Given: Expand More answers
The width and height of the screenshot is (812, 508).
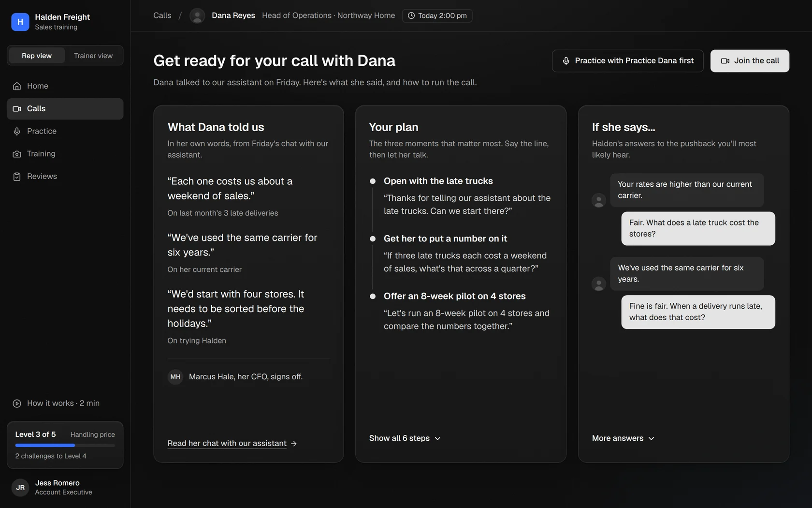Looking at the screenshot, I should [x=623, y=438].
